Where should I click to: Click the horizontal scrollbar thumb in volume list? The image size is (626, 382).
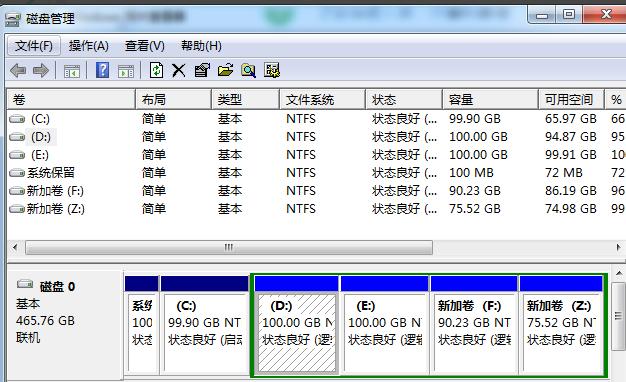click(229, 247)
